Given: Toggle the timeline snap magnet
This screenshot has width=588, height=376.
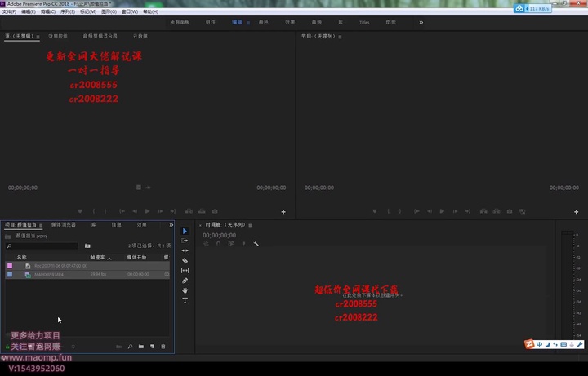Looking at the screenshot, I should (218, 243).
